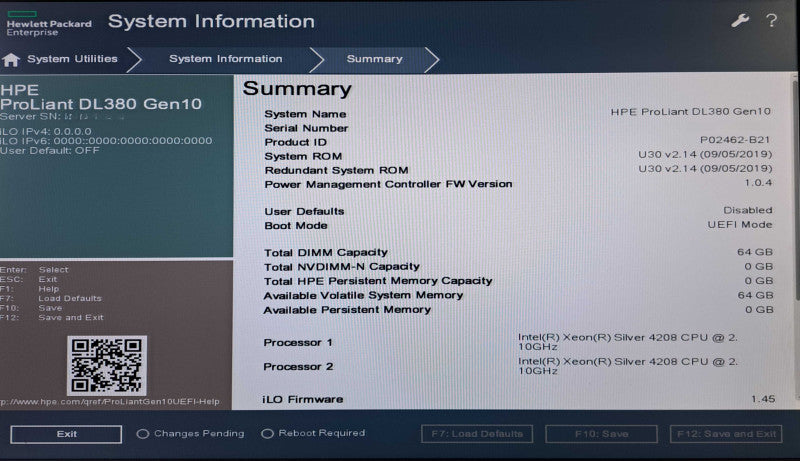Click the System Information page title

tap(211, 21)
